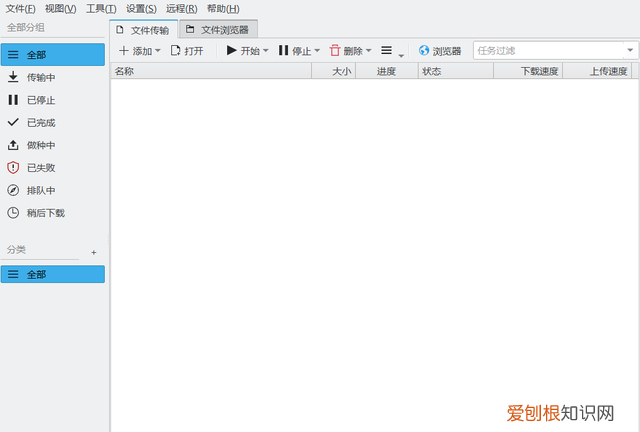Screen dimensions: 640x432
Task: Show 做种中 tasks
Action: 53,145
